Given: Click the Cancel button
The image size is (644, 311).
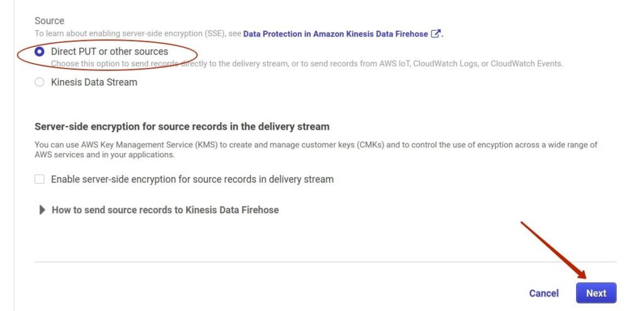Looking at the screenshot, I should pyautogui.click(x=544, y=293).
